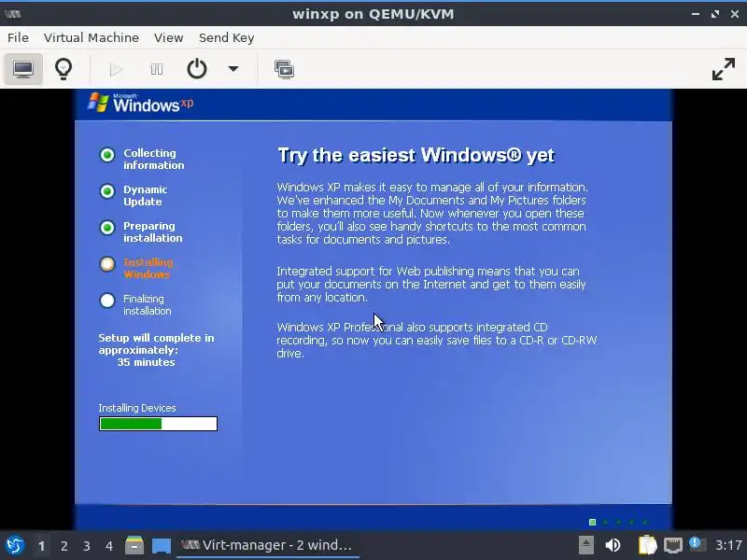Activate the Virt-manager taskbar entry
The image size is (747, 560).
tap(267, 545)
